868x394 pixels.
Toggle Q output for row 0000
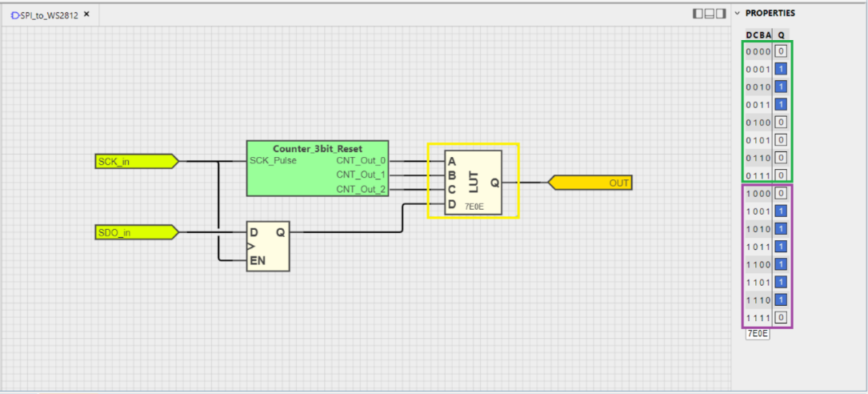pyautogui.click(x=781, y=51)
